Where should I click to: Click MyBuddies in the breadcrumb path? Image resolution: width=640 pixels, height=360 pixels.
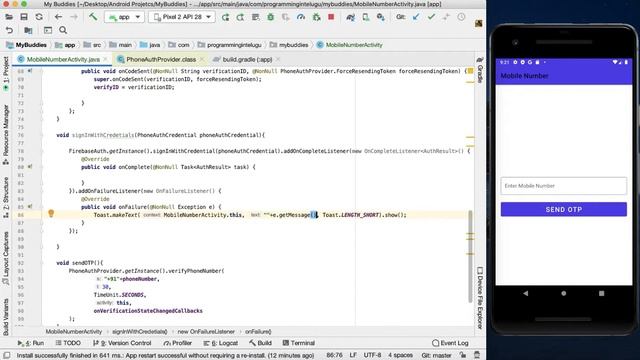[x=27, y=45]
